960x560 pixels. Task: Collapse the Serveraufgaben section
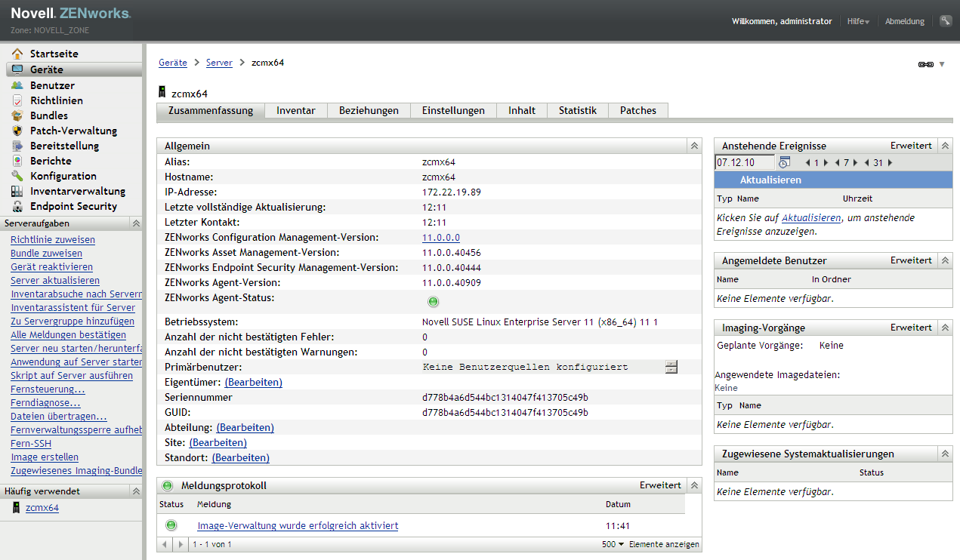tap(136, 223)
